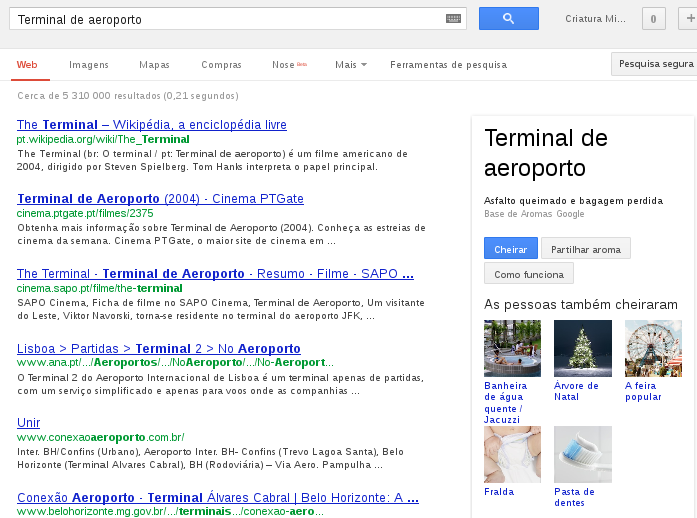Screen dimensions: 697x518
Task: Open Terminal de Aeroporto Cinema PTGate result
Action: (160, 199)
